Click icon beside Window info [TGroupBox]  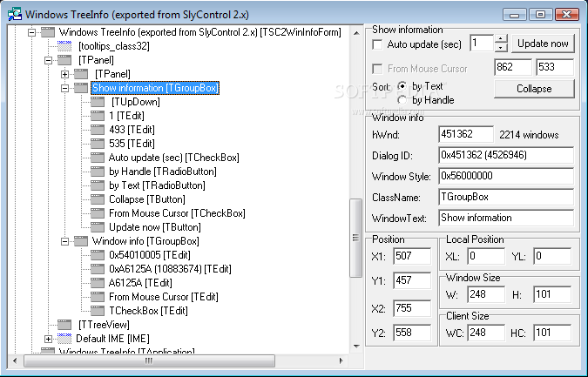point(81,241)
